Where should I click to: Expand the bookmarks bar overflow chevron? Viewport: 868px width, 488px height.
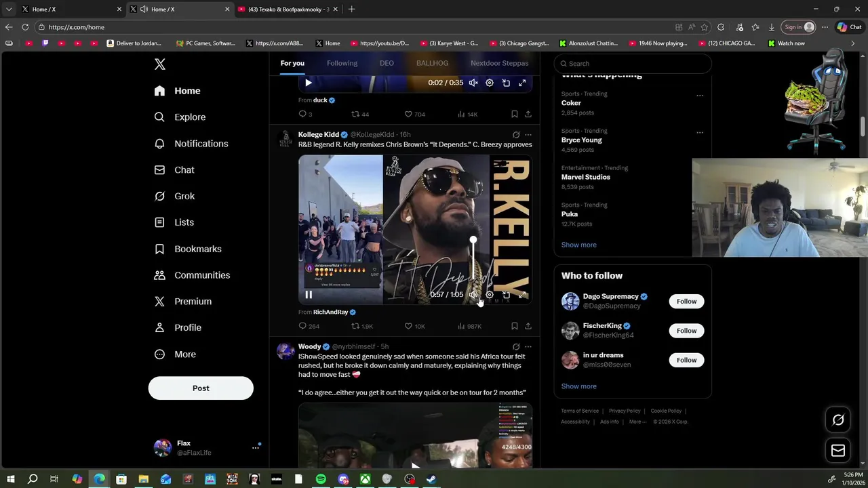(853, 43)
